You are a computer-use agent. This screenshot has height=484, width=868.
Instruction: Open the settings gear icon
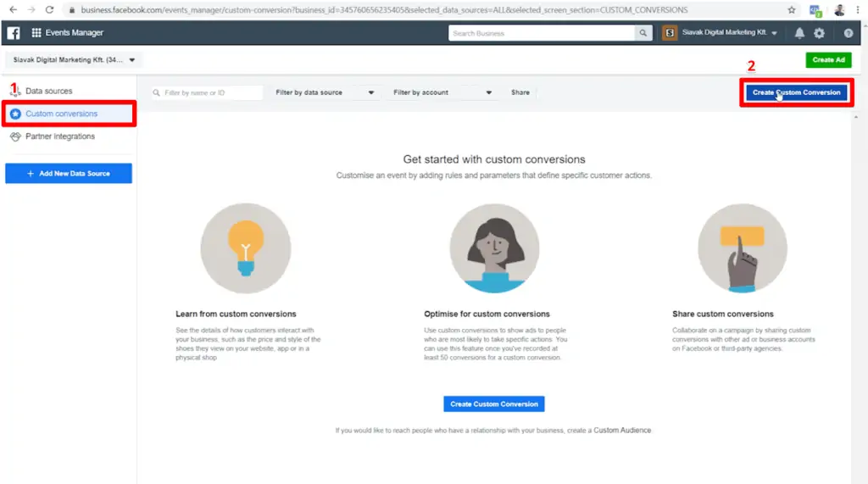(819, 33)
